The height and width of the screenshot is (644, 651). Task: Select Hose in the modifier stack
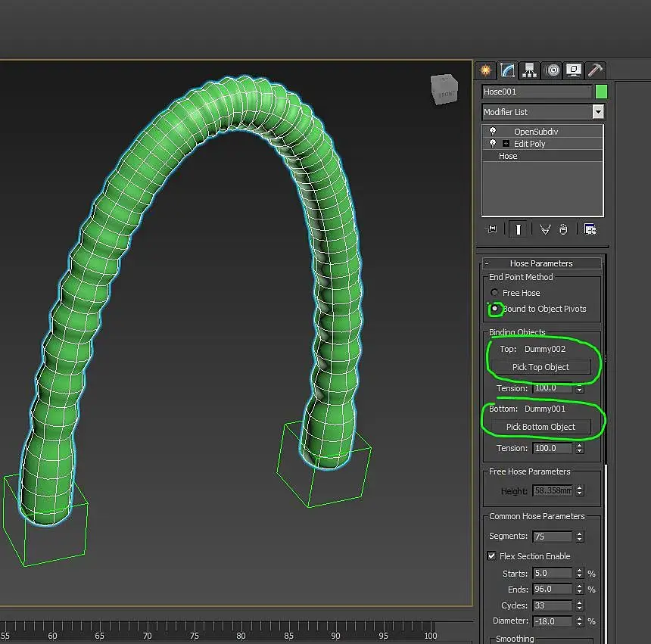point(509,156)
